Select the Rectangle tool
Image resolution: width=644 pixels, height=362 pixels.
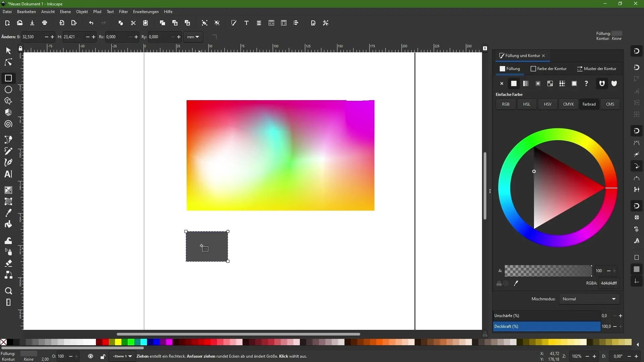(8, 78)
